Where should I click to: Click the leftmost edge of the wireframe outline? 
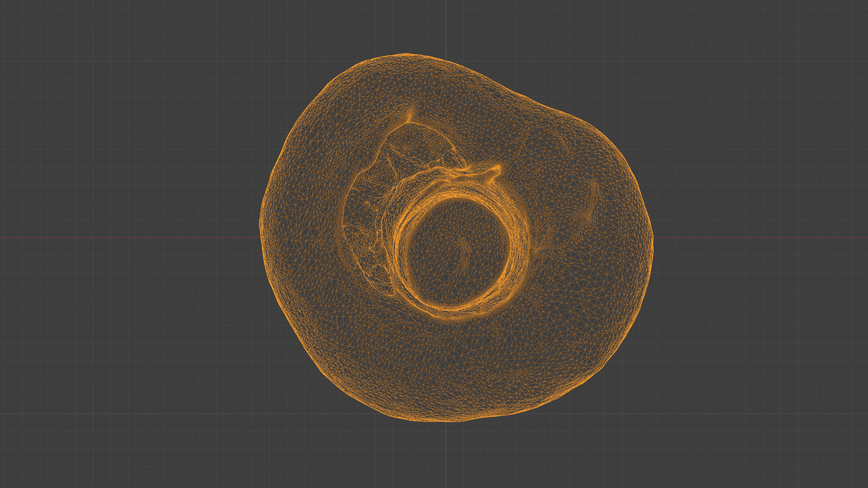[x=260, y=224]
